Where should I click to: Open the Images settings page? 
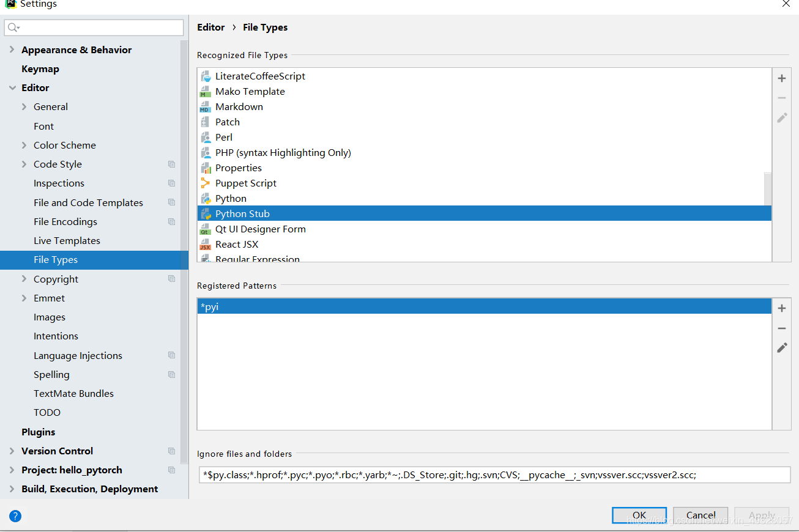pos(50,317)
